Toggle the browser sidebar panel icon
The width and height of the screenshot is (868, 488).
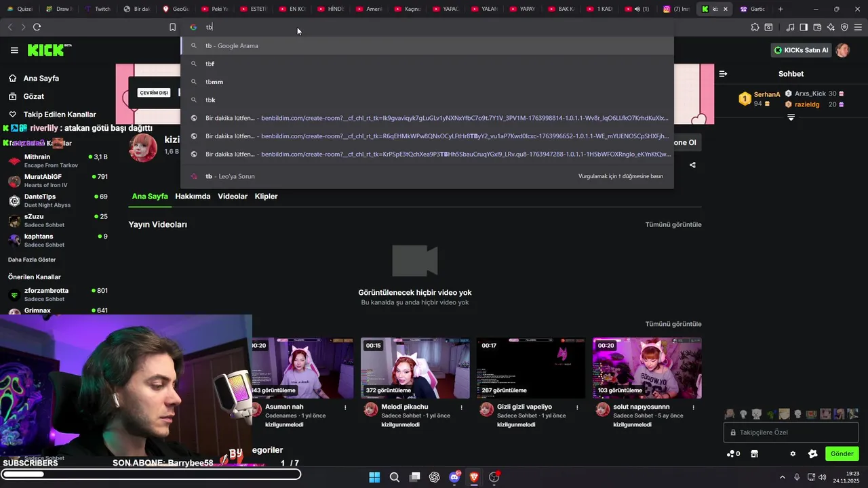[x=804, y=27]
